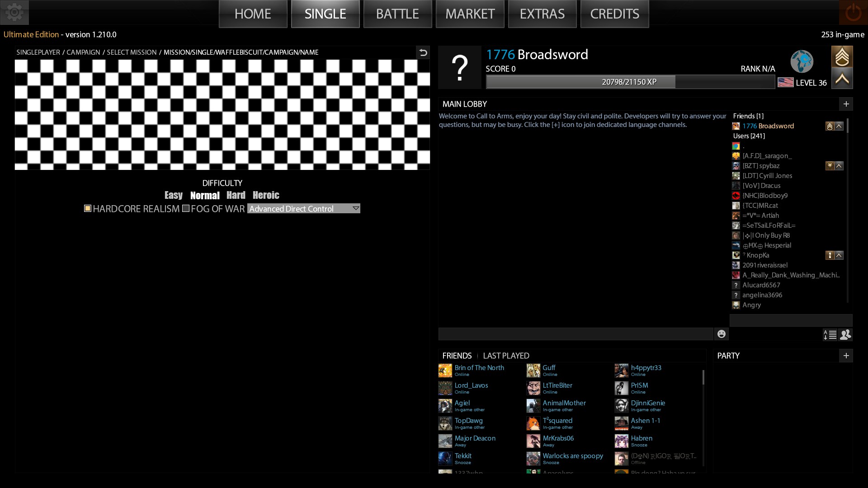This screenshot has width=868, height=488.
Task: Open the settings gear icon
Action: (14, 12)
